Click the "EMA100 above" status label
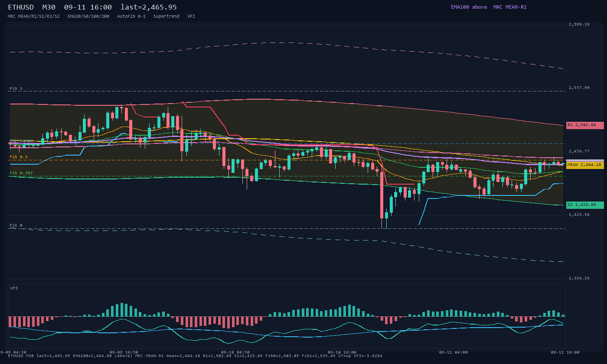This screenshot has width=607, height=364. 469,7
